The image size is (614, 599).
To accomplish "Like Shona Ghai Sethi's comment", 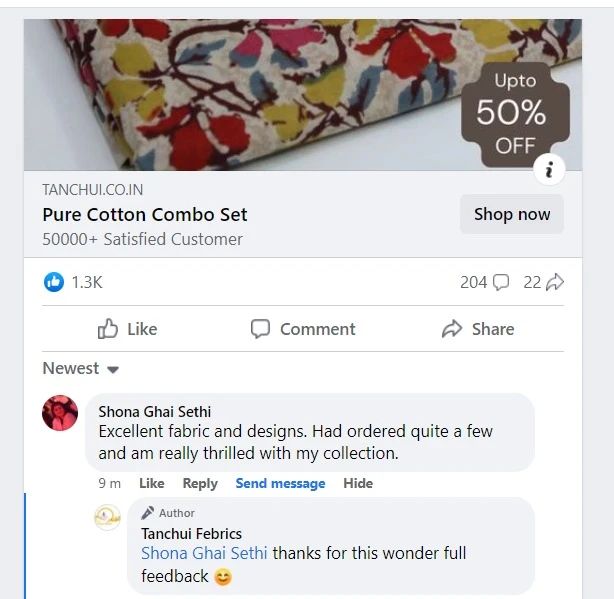I will coord(152,483).
